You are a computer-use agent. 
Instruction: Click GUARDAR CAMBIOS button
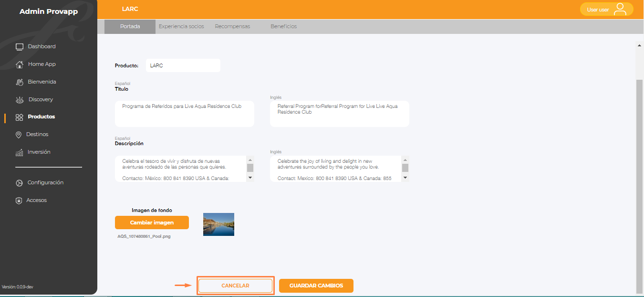pyautogui.click(x=316, y=286)
